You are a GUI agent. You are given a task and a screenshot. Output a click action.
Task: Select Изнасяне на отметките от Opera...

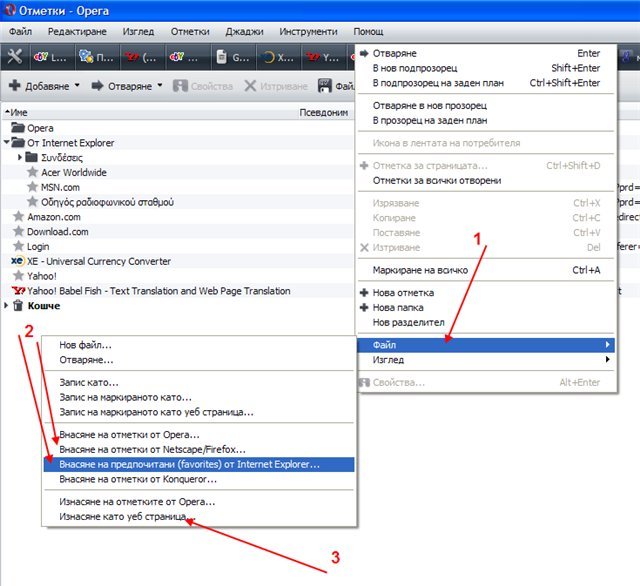199,502
